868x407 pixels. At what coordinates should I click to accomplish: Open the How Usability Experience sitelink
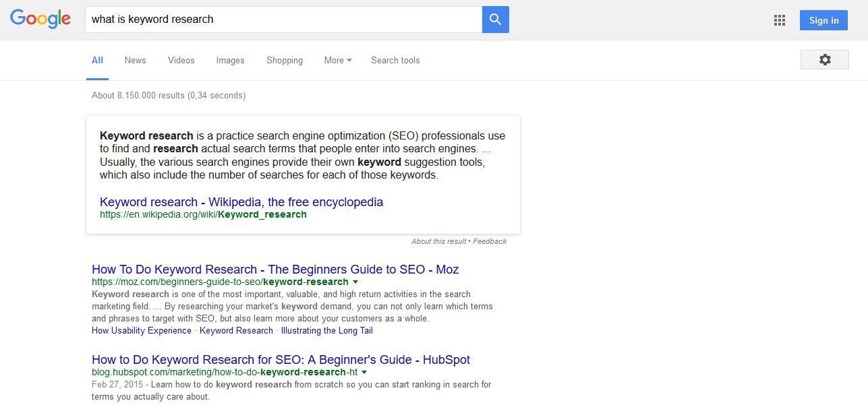142,330
